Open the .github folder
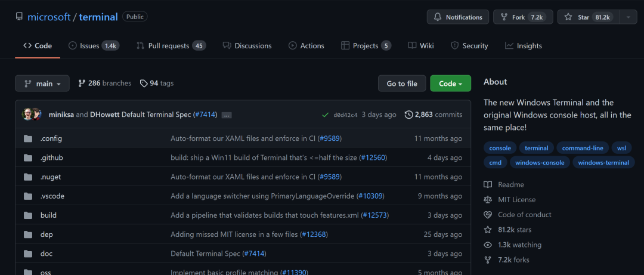The image size is (644, 275). pyautogui.click(x=52, y=157)
